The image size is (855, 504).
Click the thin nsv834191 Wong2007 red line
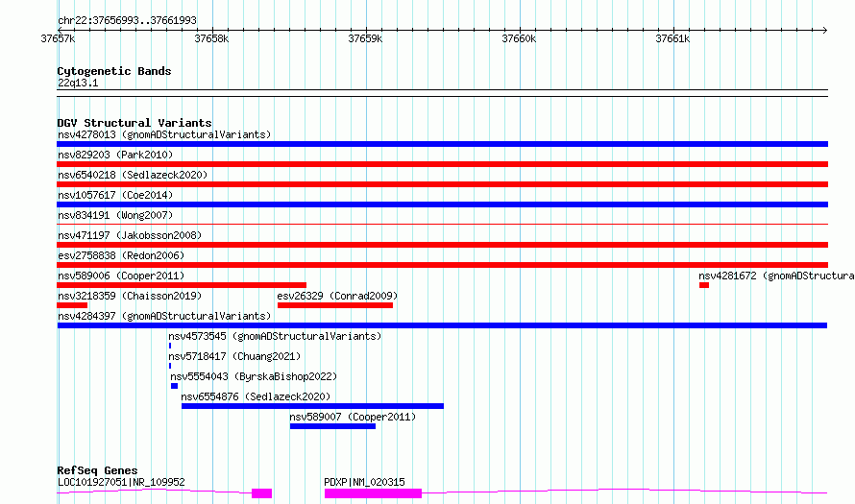click(442, 224)
